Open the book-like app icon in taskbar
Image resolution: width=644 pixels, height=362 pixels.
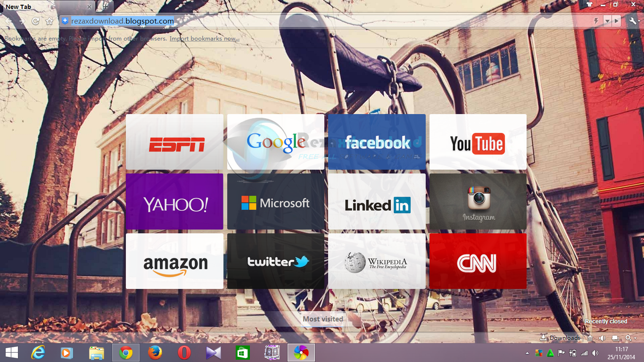pyautogui.click(x=272, y=353)
